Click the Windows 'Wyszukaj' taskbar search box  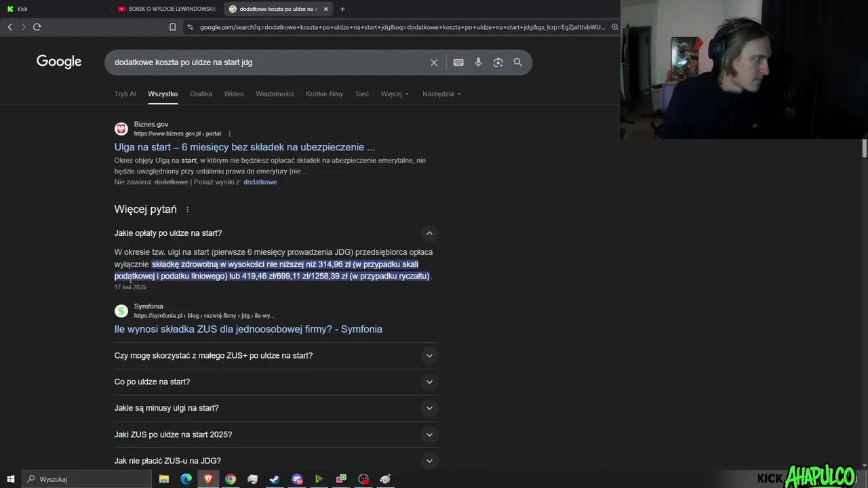click(87, 479)
